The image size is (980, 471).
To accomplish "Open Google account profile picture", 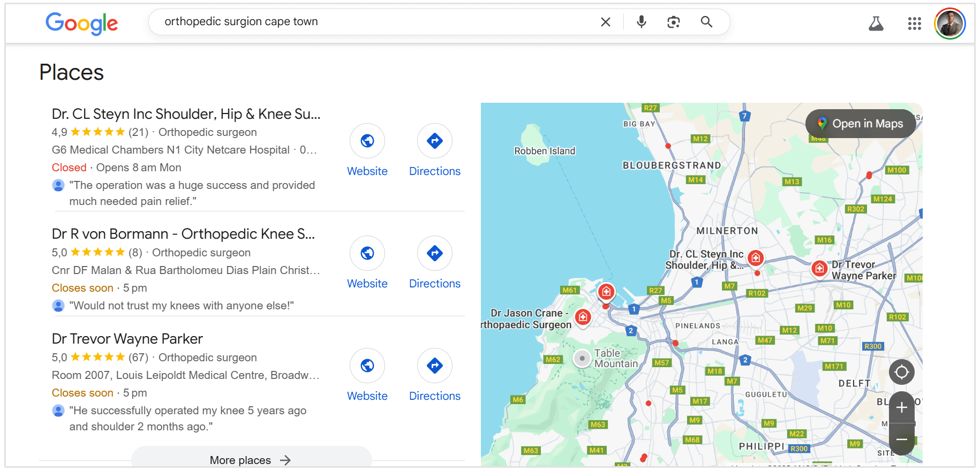I will [x=949, y=24].
